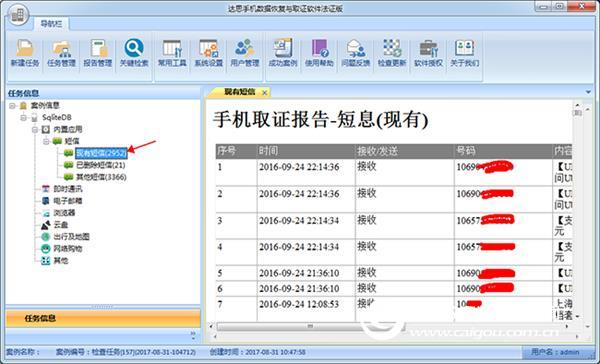Click the 检查更新 update icon
This screenshot has width=600, height=364.
pos(392,53)
